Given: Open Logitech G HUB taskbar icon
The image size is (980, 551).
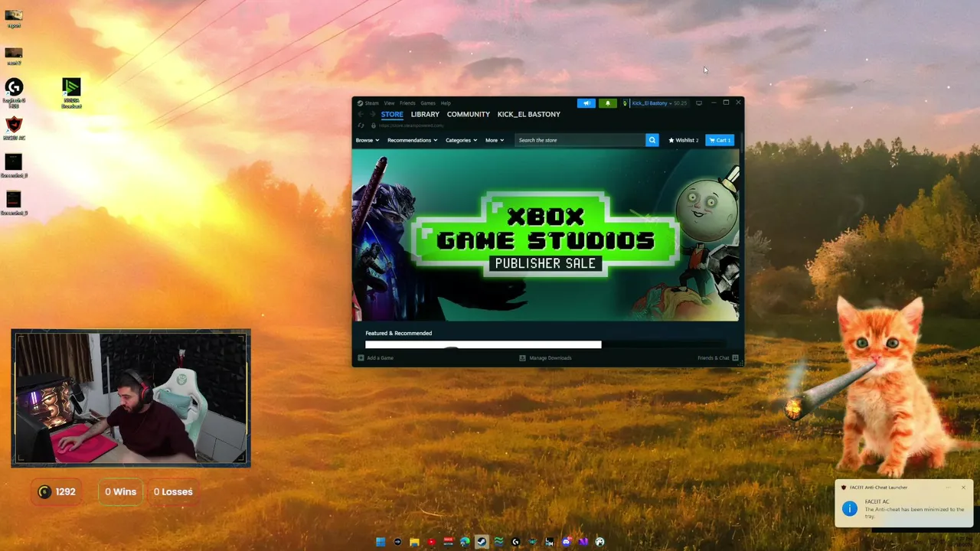Looking at the screenshot, I should (x=515, y=542).
